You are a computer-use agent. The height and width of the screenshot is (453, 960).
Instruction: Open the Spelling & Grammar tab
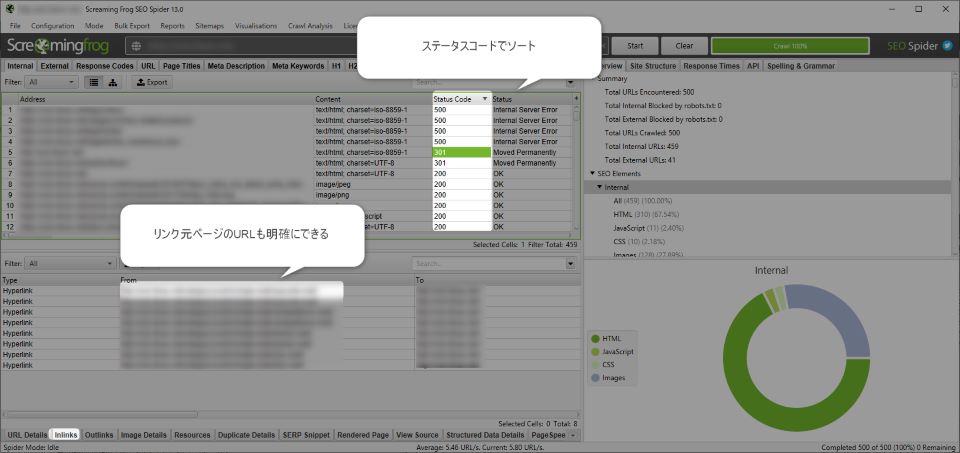click(801, 66)
